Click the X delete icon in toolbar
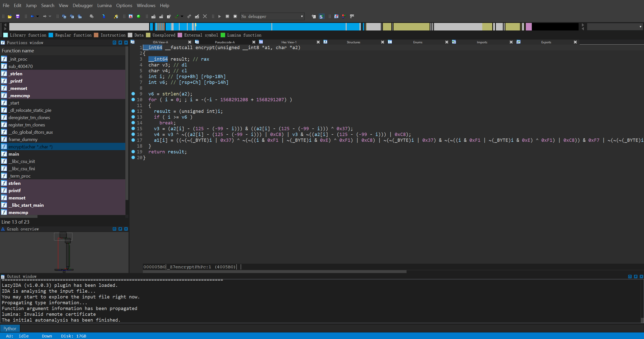The image size is (644, 339). tap(205, 16)
